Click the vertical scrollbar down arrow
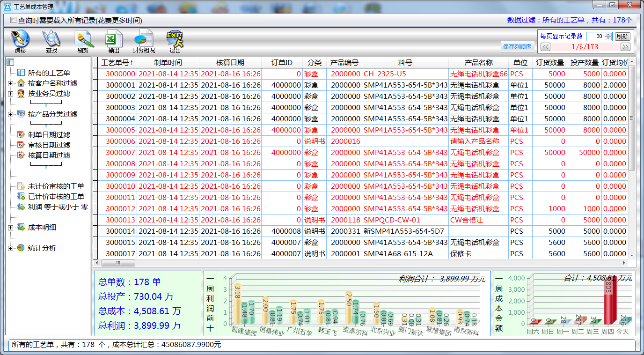644x355 pixels. click(631, 256)
